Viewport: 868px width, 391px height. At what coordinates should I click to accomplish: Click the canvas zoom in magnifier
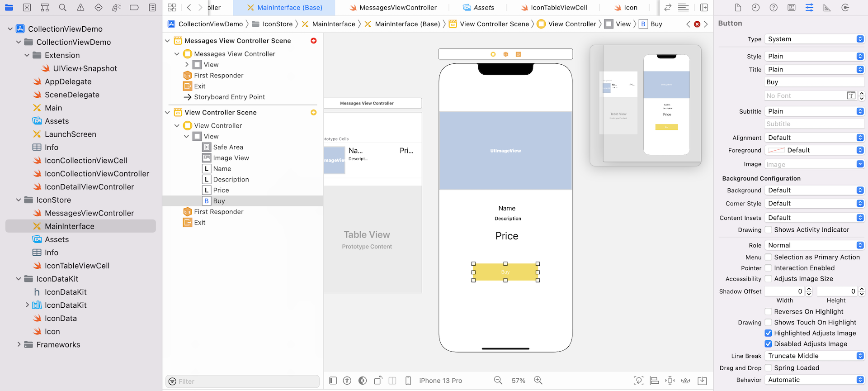pos(538,381)
